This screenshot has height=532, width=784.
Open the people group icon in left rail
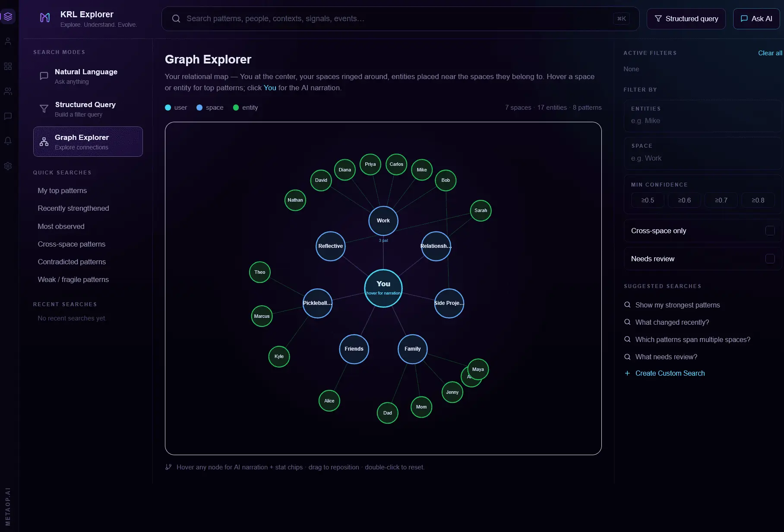tap(8, 92)
